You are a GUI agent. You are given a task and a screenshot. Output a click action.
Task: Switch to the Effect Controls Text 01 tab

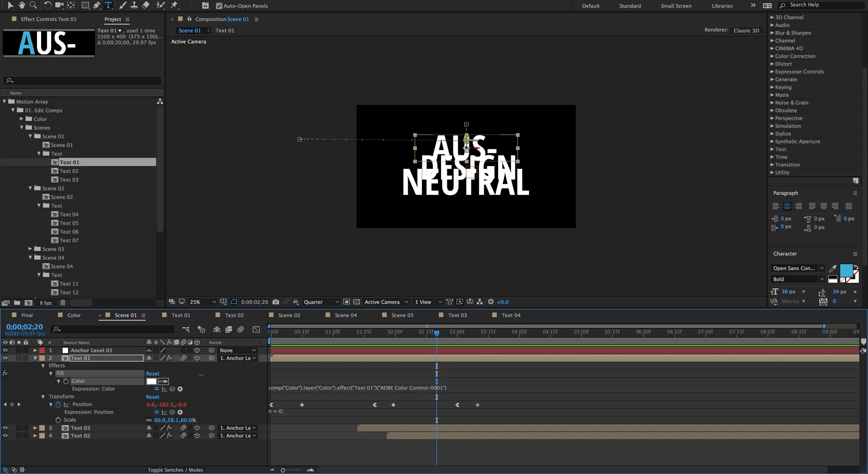coord(48,19)
